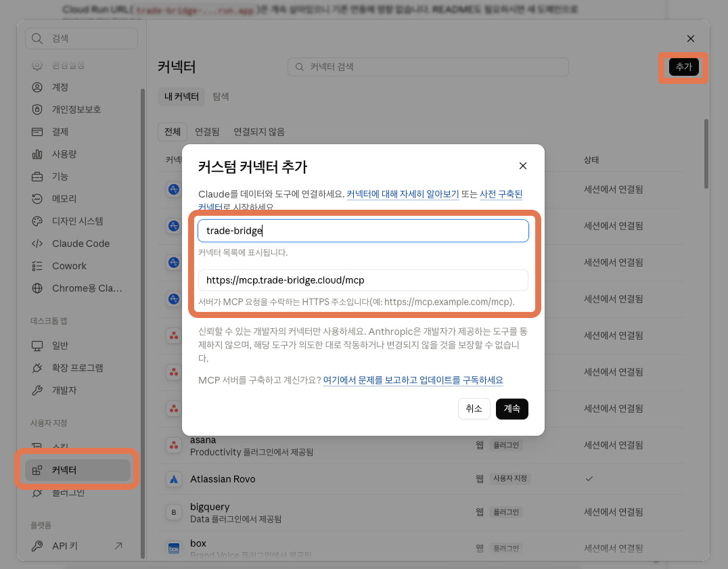The height and width of the screenshot is (569, 728).
Task: Click the asana connector icon
Action: click(174, 445)
